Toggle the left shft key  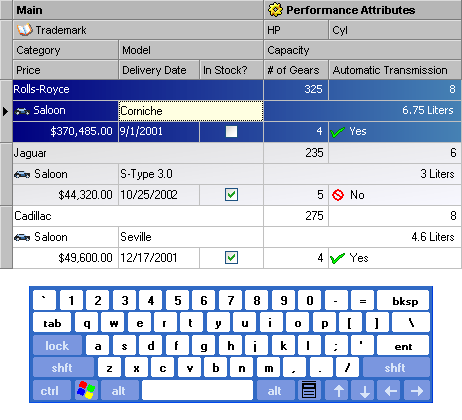tap(63, 368)
